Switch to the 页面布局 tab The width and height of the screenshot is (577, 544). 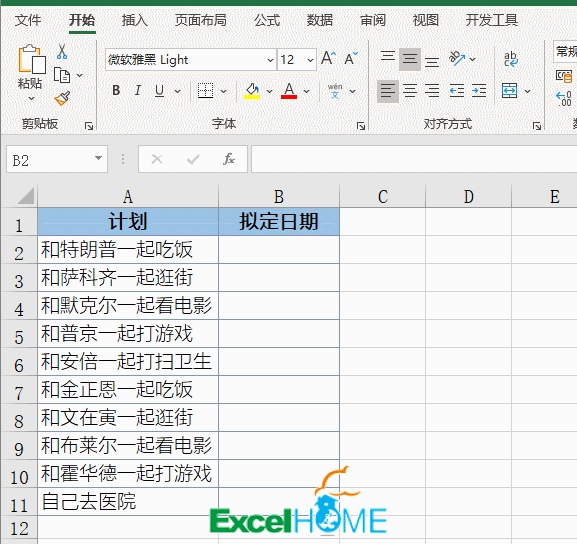tap(201, 20)
